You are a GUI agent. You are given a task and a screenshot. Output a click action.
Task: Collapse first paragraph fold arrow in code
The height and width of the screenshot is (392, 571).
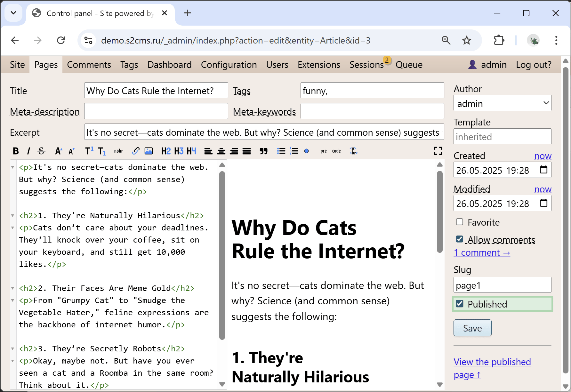(x=13, y=167)
